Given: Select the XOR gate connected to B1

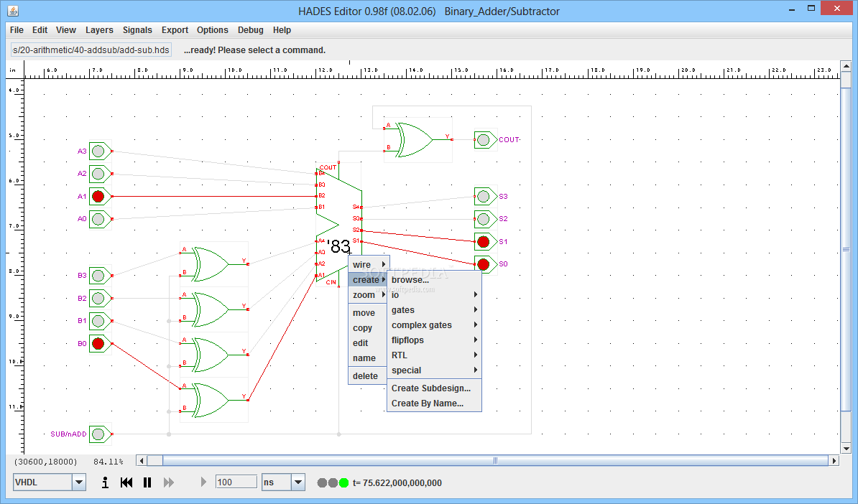Looking at the screenshot, I should (x=213, y=355).
